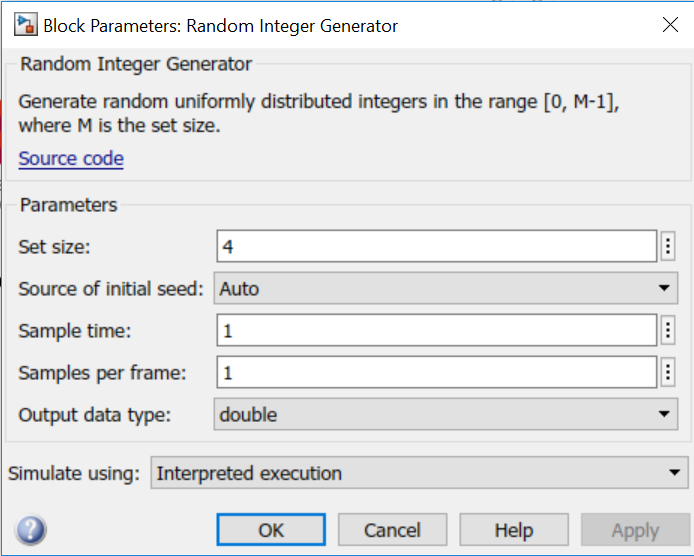Open the Simulate using dropdown
The image size is (694, 556).
[x=418, y=473]
